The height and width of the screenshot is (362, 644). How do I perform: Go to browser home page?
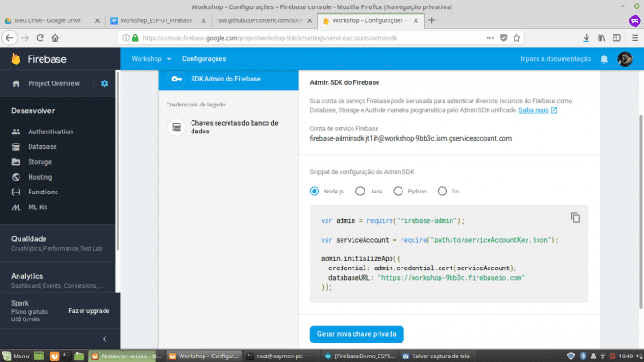tap(55, 38)
